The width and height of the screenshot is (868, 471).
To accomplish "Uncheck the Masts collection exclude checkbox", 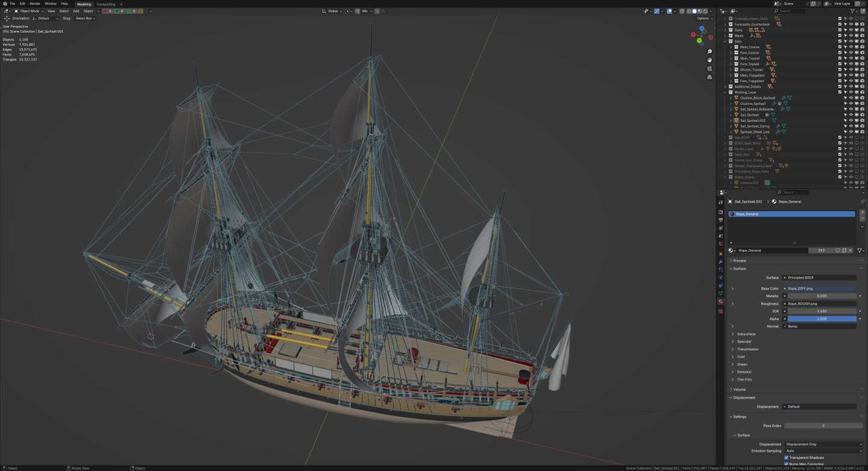I will click(840, 36).
